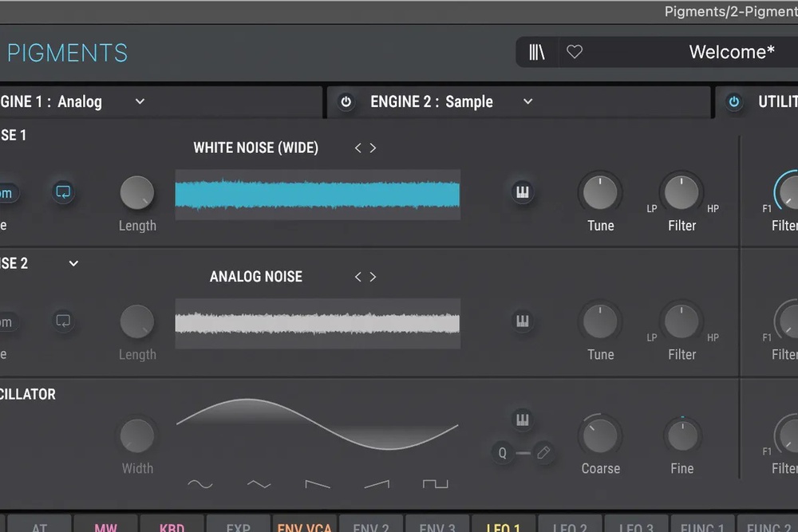Select the square waveform shape icon
798x532 pixels.
(x=435, y=483)
